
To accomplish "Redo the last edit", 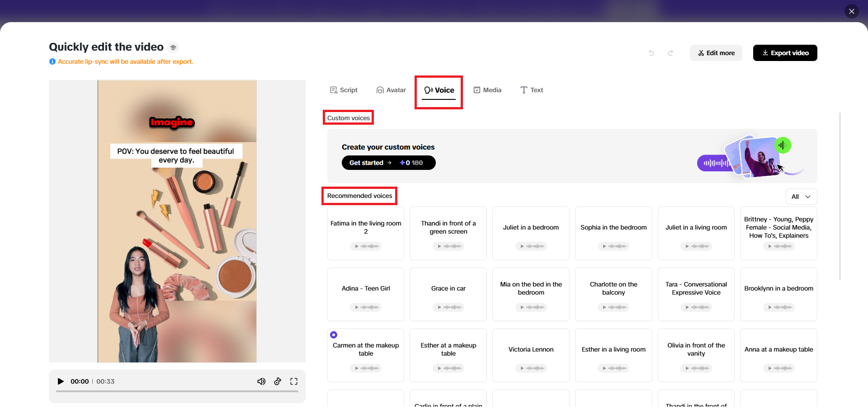I will coord(670,53).
